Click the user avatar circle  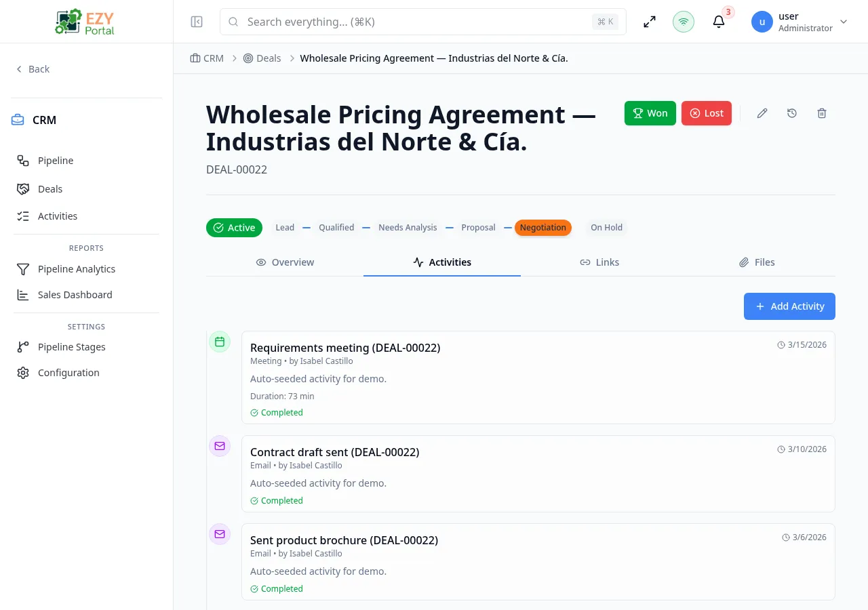point(762,22)
